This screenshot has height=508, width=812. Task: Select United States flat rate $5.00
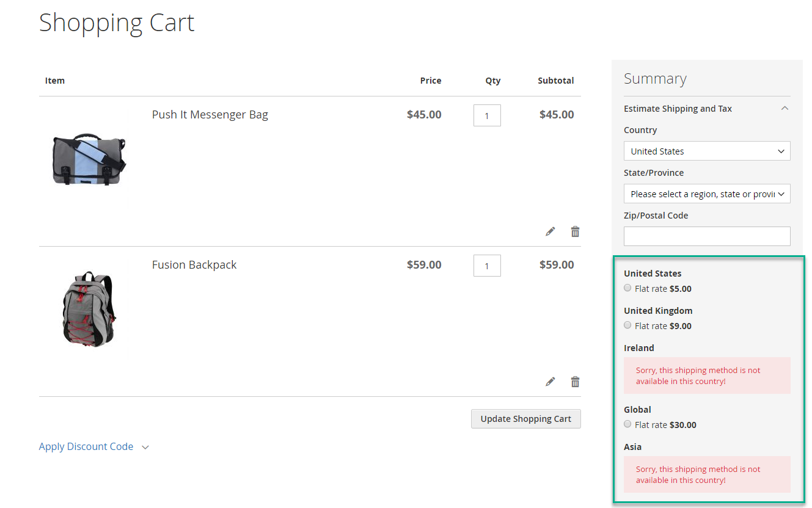[x=627, y=288]
